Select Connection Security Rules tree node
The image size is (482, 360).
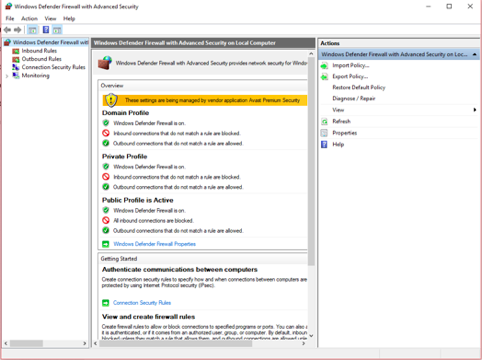[54, 67]
